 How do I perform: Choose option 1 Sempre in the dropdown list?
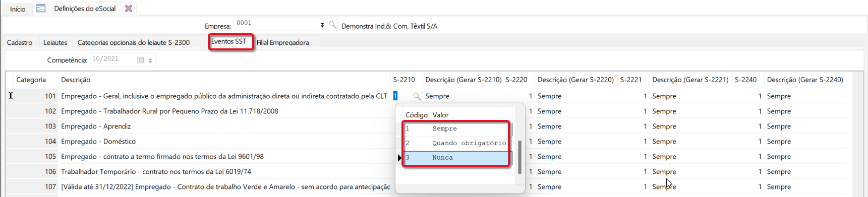coord(457,128)
